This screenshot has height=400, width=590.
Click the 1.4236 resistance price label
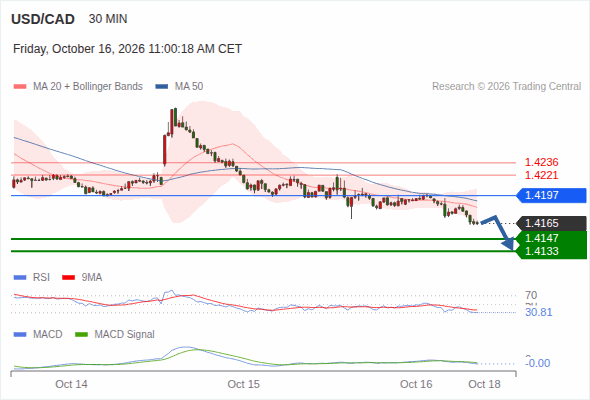click(x=541, y=162)
